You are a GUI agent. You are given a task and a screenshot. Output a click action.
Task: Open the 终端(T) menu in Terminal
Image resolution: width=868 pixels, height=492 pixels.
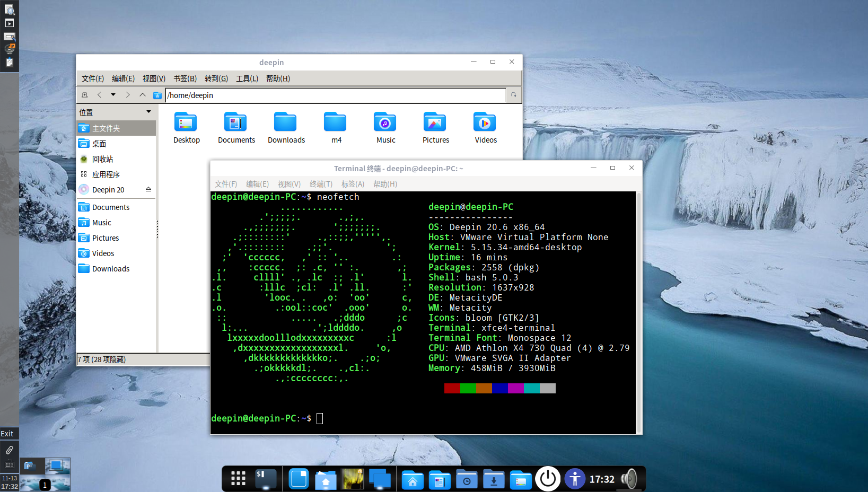point(321,184)
